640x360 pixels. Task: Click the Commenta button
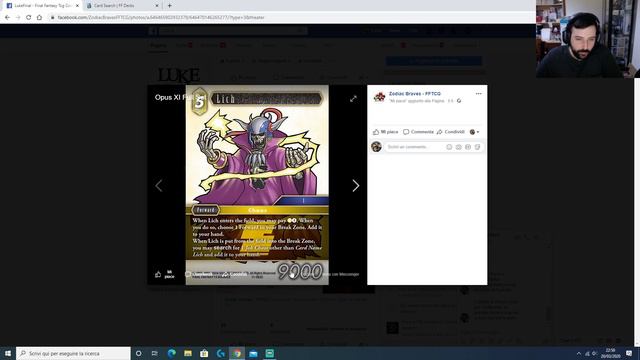tap(418, 132)
